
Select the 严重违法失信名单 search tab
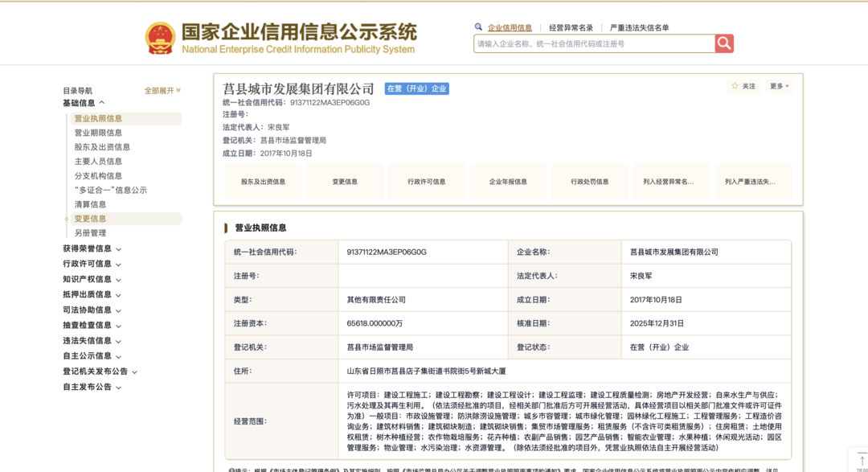coord(640,27)
